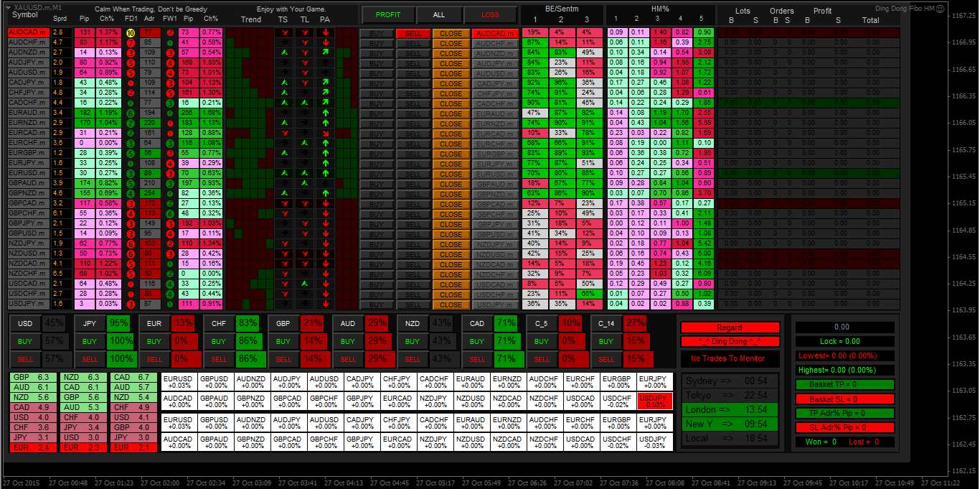Click the red USDJPY -0.03% cell

pyautogui.click(x=654, y=401)
